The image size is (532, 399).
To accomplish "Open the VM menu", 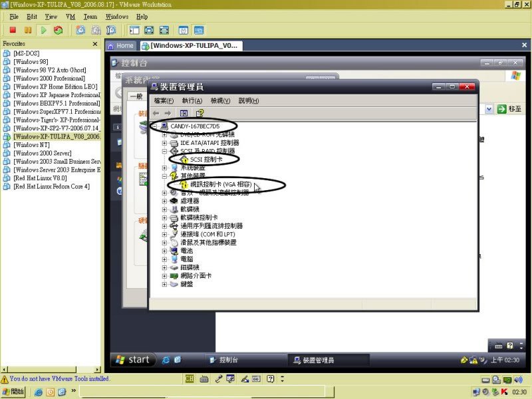I will point(70,17).
